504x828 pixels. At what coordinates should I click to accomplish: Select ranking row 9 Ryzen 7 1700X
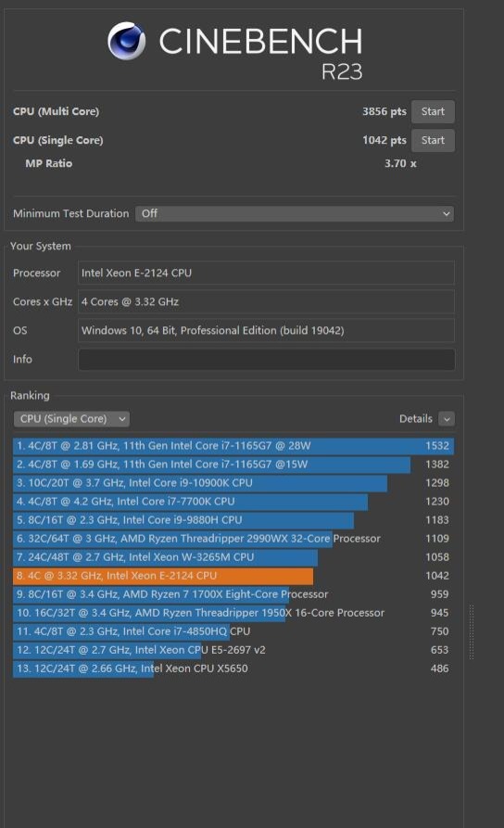click(x=233, y=594)
